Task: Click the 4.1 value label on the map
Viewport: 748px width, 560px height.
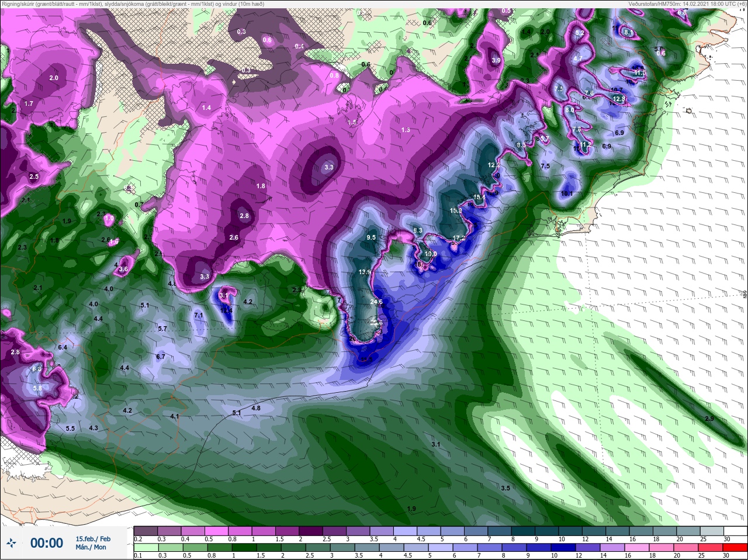Action: [175, 416]
